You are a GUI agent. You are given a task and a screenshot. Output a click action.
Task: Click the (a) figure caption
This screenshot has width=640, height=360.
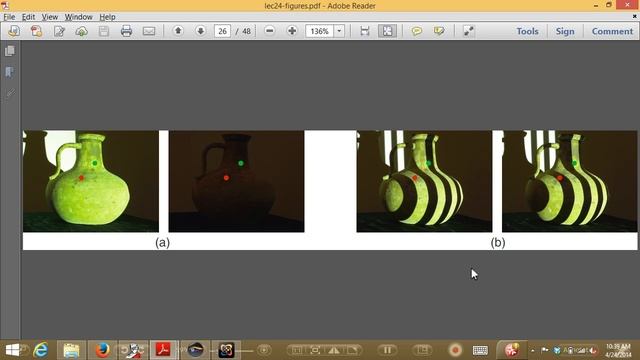point(162,242)
